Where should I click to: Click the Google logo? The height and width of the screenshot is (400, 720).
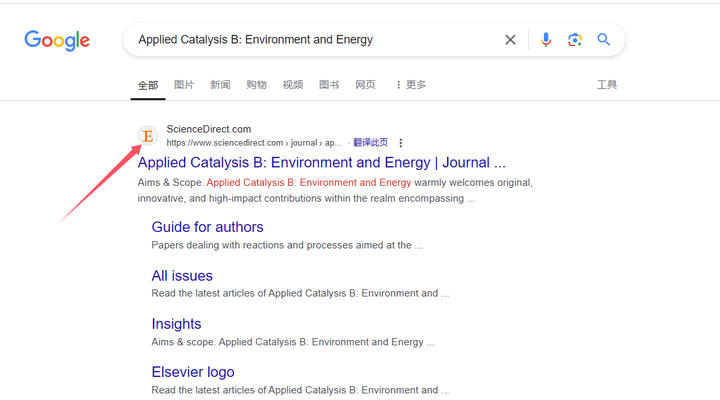[x=57, y=41]
